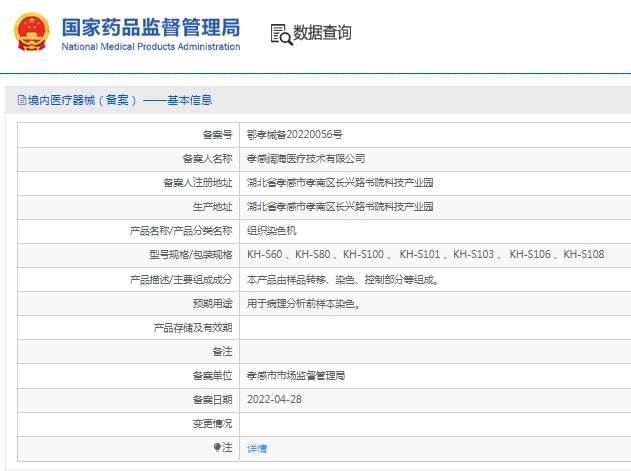Click the 生产地址 row label
The image size is (631, 471).
(212, 207)
